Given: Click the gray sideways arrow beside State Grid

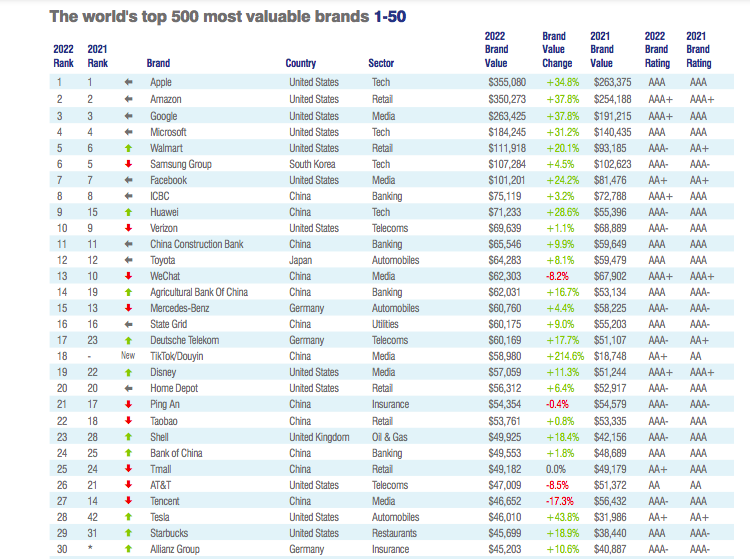Looking at the screenshot, I should [128, 324].
